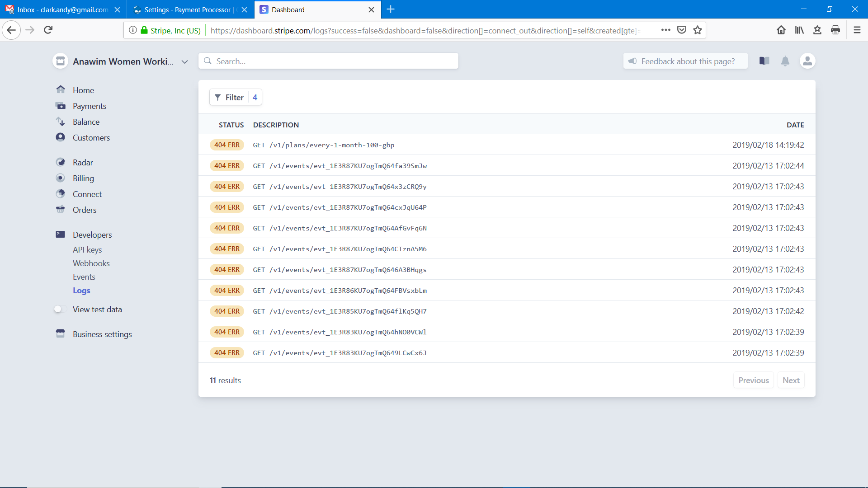Click the Next pagination button
Viewport: 868px width, 488px height.
pyautogui.click(x=791, y=380)
